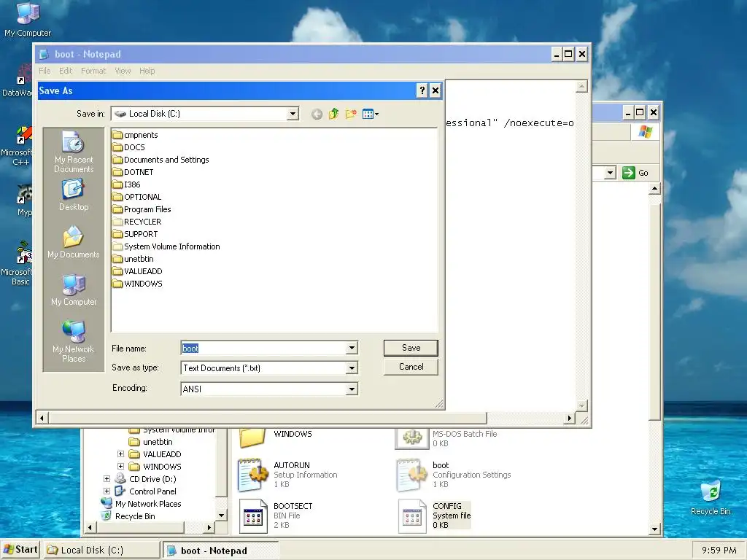Click Explorer vertical scrollbar down arrow
This screenshot has height=560, width=747.
point(654,529)
